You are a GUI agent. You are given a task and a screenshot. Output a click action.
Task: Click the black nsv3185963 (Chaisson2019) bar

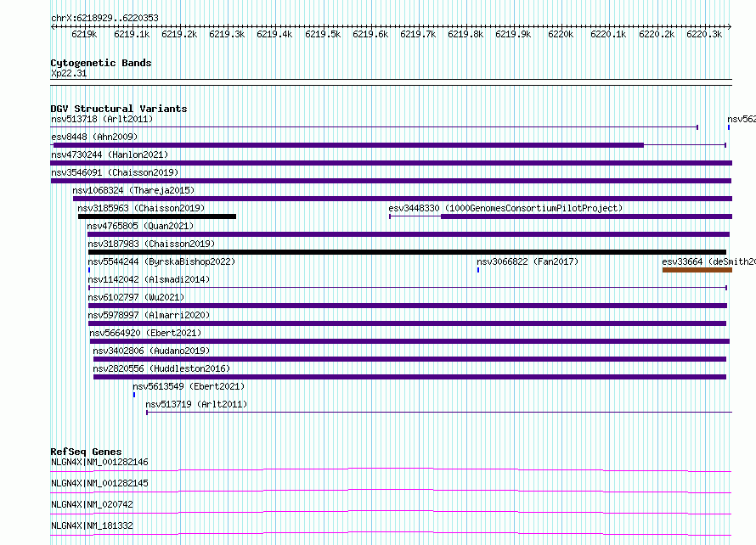click(x=157, y=216)
